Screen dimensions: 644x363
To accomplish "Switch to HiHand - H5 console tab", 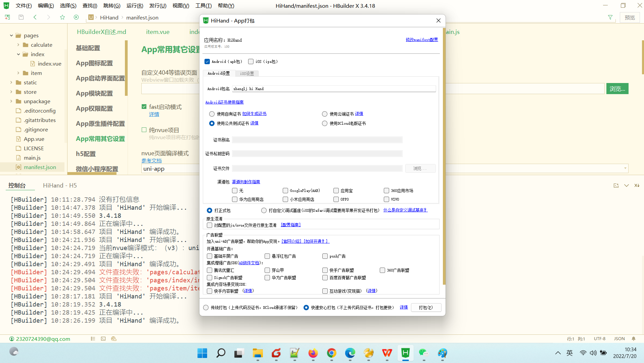I will (x=60, y=186).
